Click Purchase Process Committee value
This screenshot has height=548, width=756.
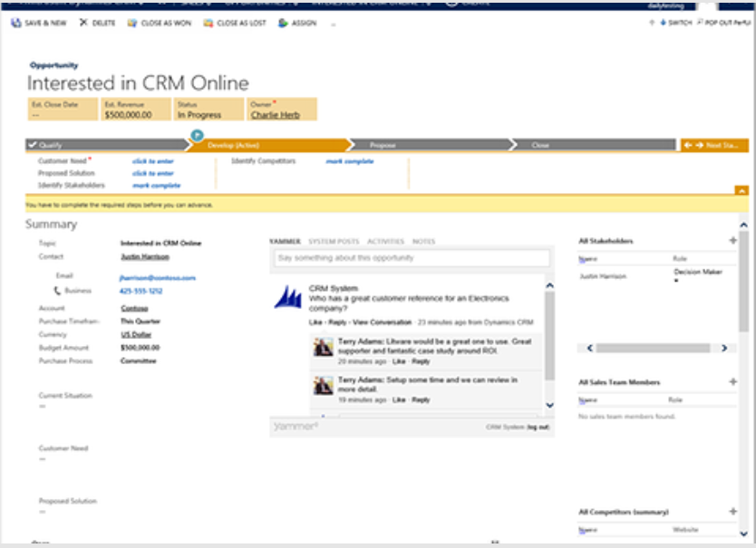coord(139,361)
